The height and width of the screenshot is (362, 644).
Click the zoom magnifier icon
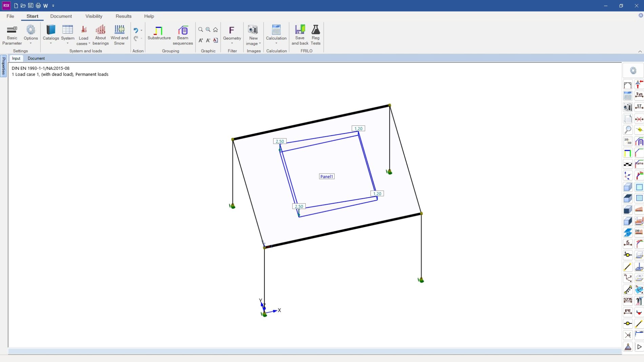[x=201, y=30]
